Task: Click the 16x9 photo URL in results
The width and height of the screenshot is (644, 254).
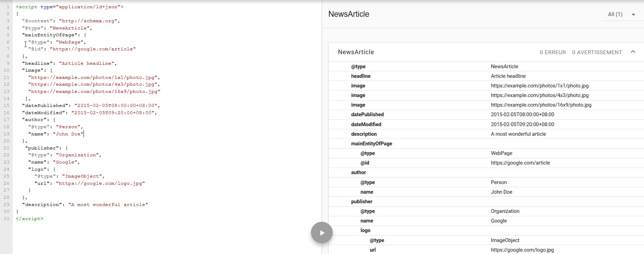Action: 541,105
